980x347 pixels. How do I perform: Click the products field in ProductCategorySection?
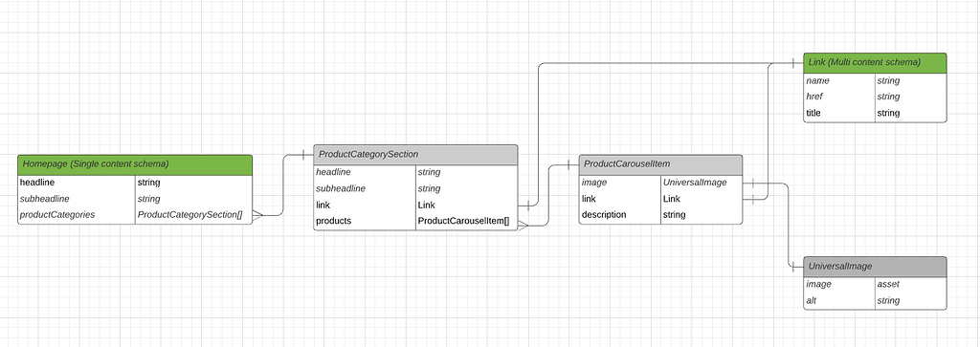pyautogui.click(x=365, y=221)
